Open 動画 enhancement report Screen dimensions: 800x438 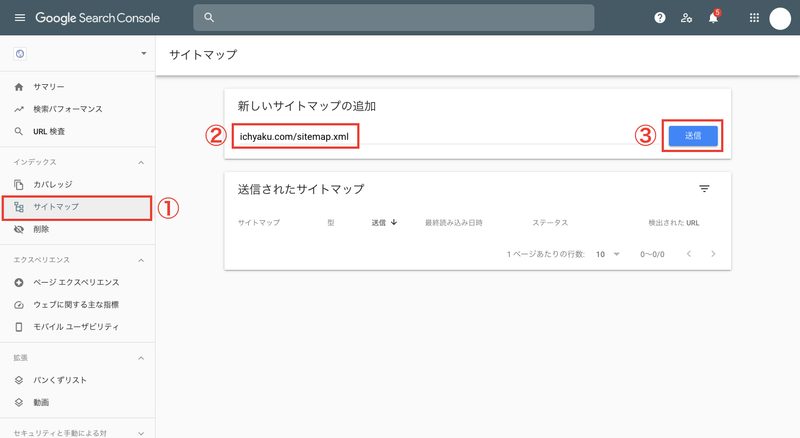pos(41,402)
